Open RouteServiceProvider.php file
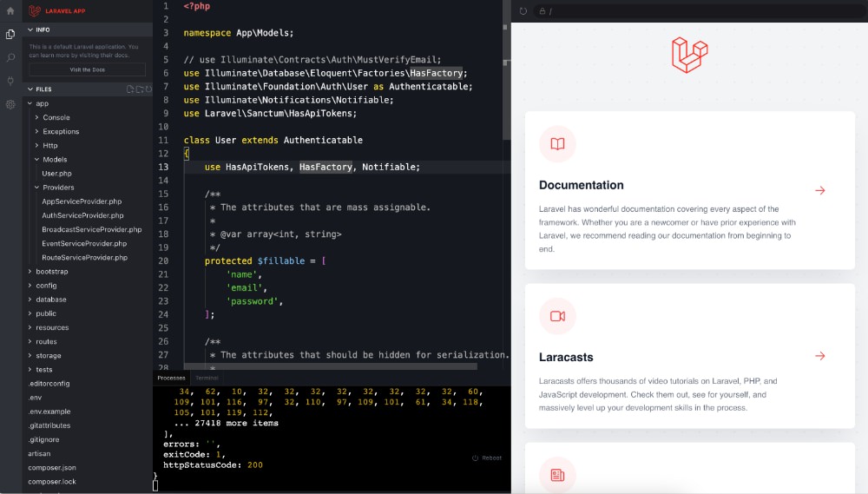The width and height of the screenshot is (868, 494). [85, 258]
